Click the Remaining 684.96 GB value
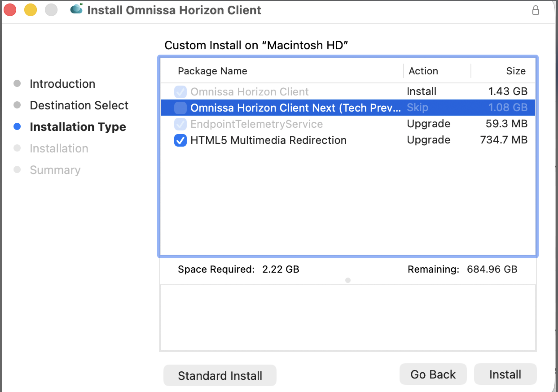The width and height of the screenshot is (558, 392). pyautogui.click(x=492, y=269)
